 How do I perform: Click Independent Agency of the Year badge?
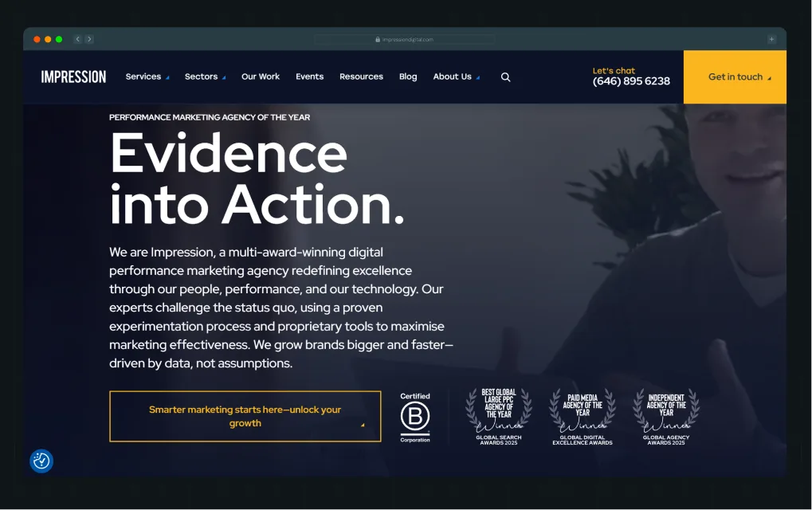(x=666, y=418)
